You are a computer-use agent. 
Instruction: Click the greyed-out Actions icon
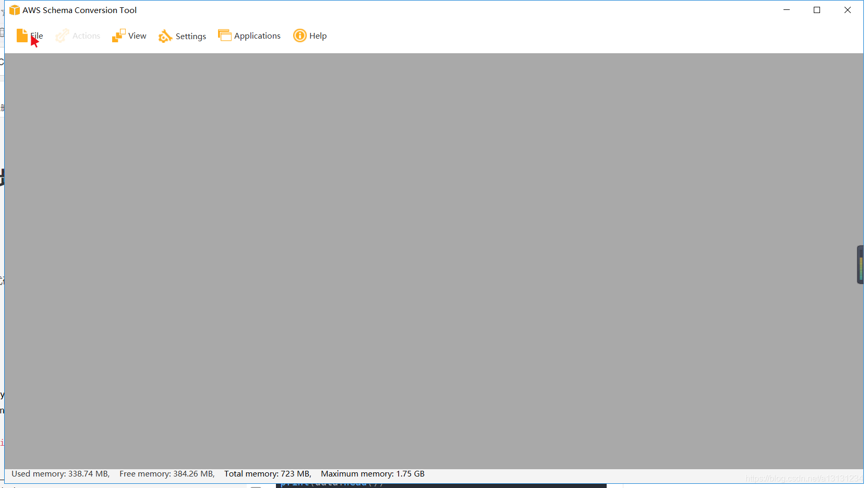click(x=62, y=35)
